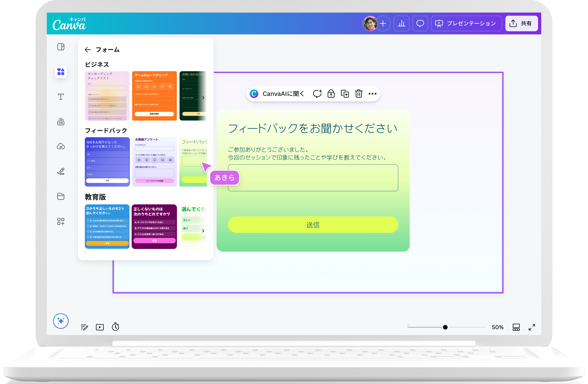The width and height of the screenshot is (588, 384).
Task: Enter fullscreen with the expand arrows icon
Action: click(x=532, y=327)
